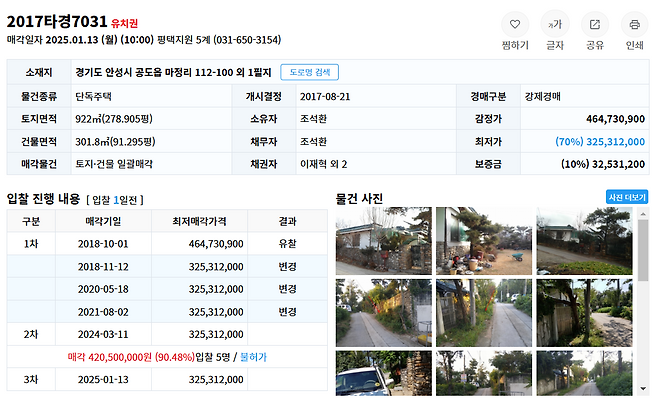The image size is (658, 400).
Task: Click the 도로명 검색 button
Action: click(x=310, y=72)
